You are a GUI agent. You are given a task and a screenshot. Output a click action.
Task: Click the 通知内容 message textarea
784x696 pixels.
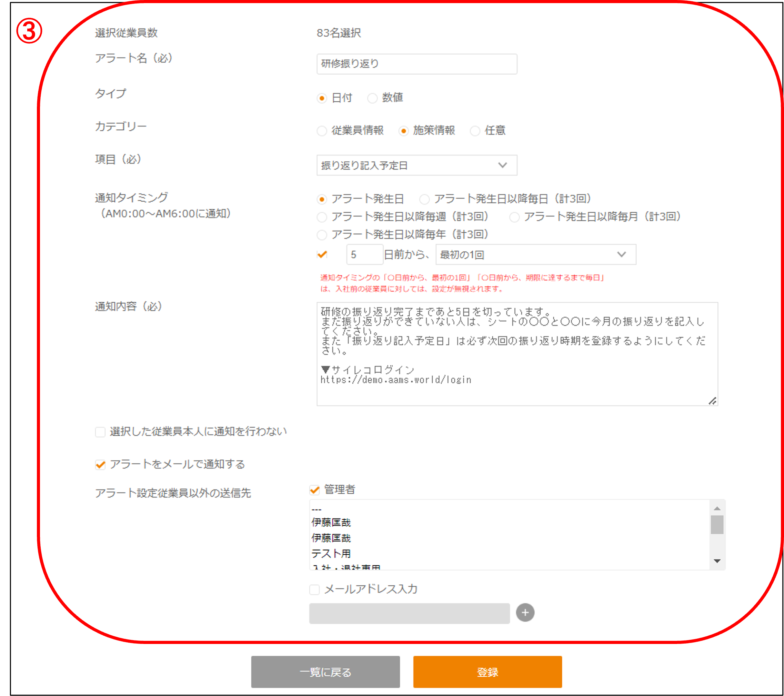(517, 354)
